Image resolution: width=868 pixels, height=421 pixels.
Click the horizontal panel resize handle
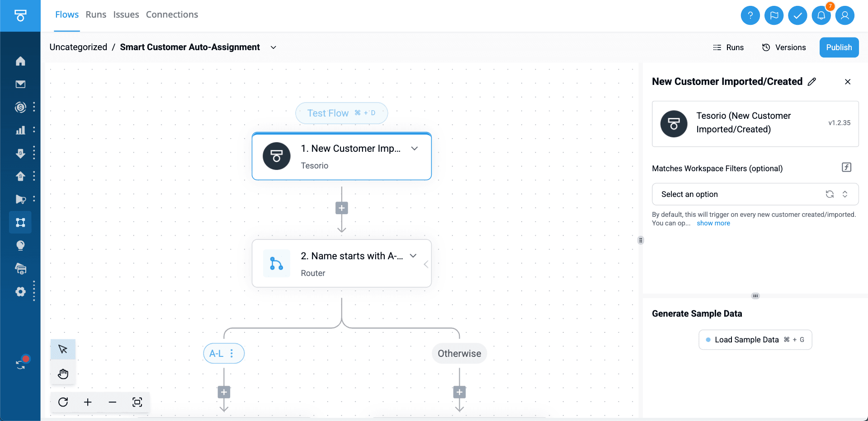755,296
